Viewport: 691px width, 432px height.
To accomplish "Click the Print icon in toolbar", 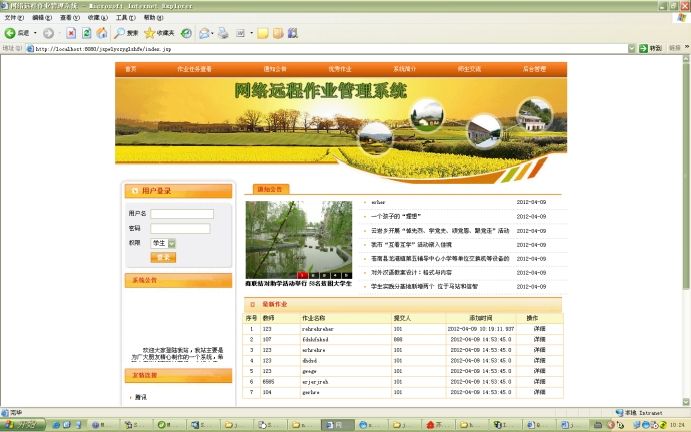I will pos(223,33).
